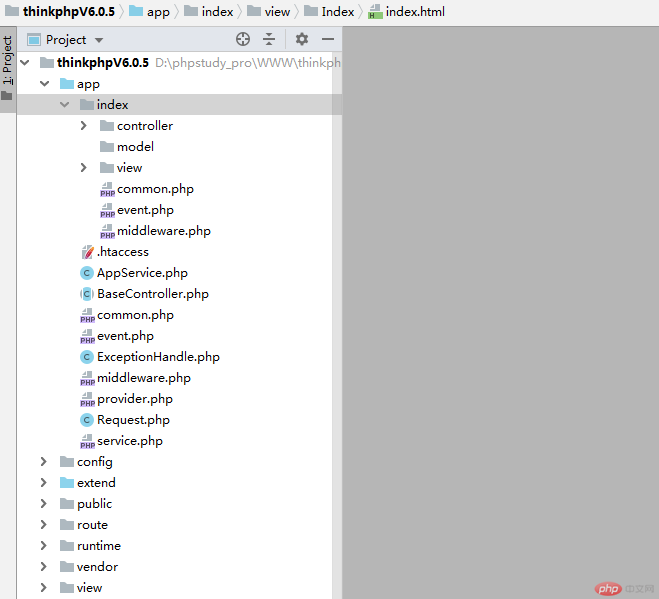Select the route folder name

(92, 525)
